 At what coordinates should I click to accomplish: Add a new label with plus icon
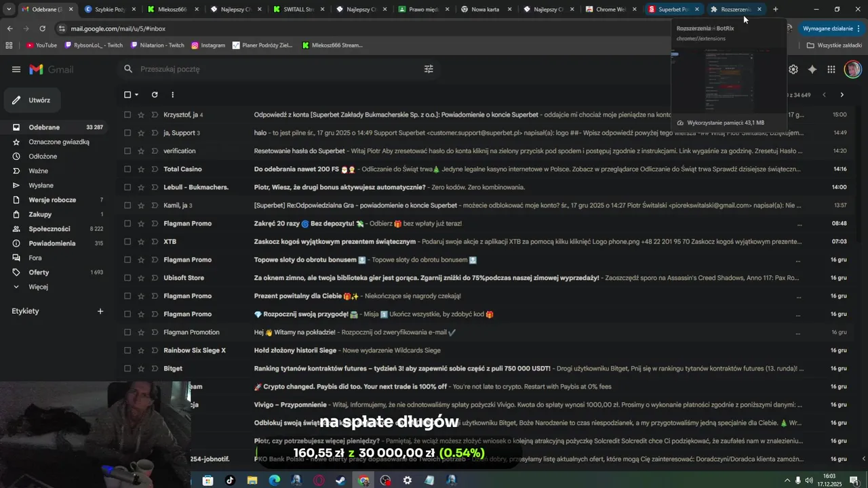tap(100, 311)
